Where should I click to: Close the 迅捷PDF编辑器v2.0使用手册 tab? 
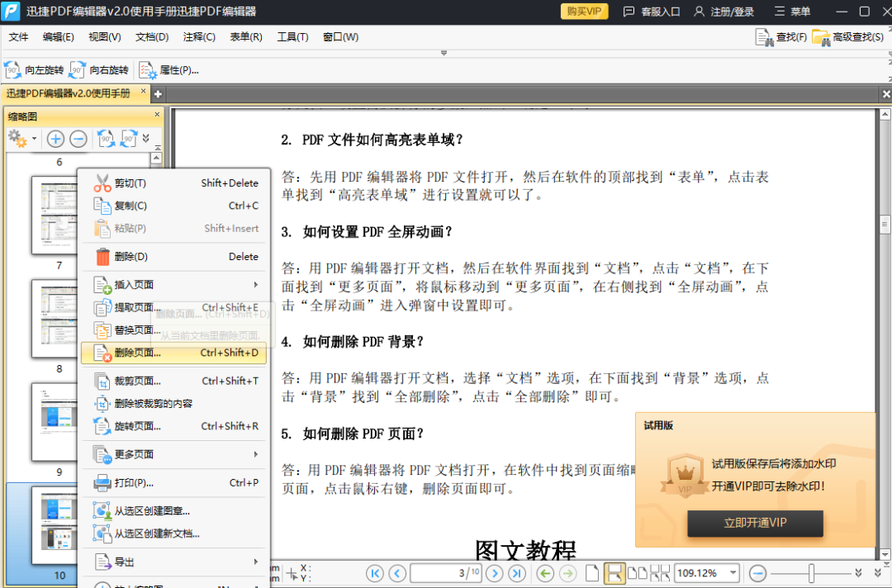[x=144, y=91]
